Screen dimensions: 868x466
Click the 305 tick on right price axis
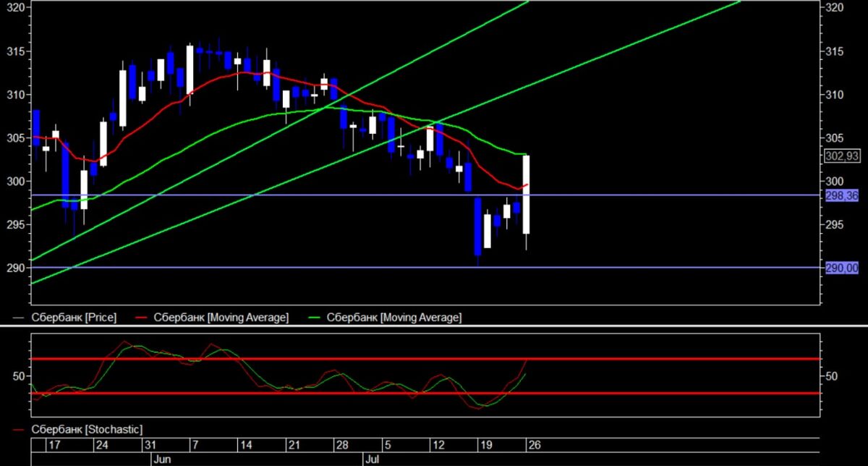coord(835,138)
